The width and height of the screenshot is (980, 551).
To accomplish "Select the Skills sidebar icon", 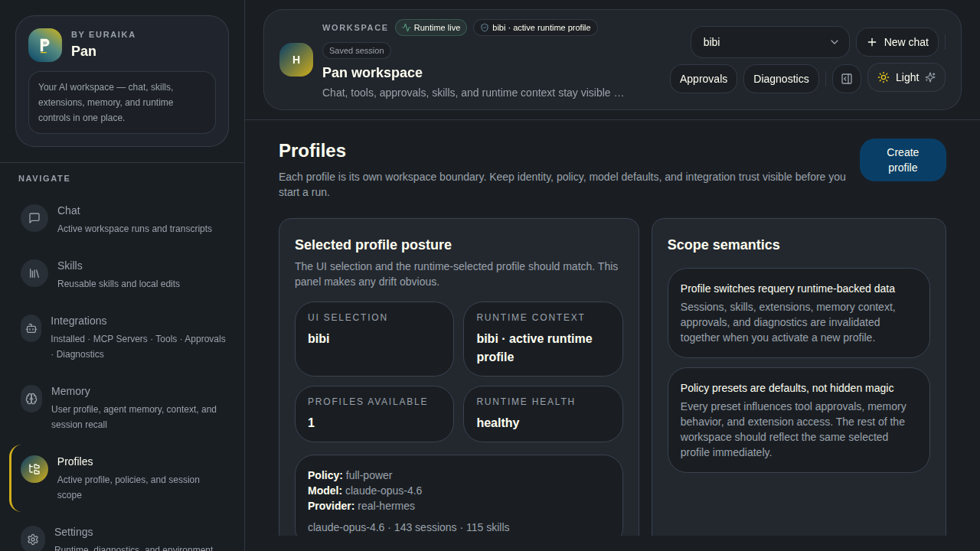I will coord(34,273).
